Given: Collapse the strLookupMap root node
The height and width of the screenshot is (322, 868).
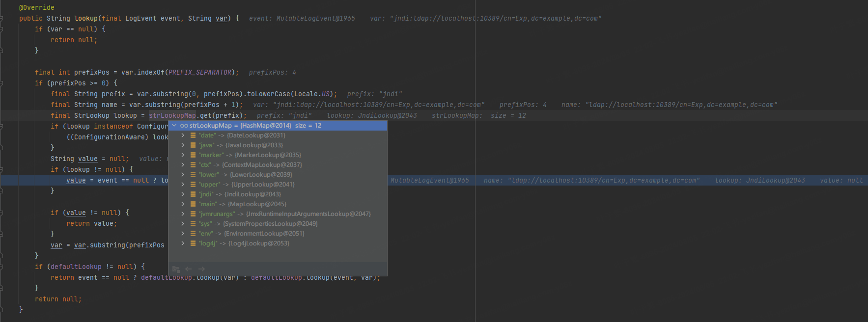Looking at the screenshot, I should coord(174,126).
